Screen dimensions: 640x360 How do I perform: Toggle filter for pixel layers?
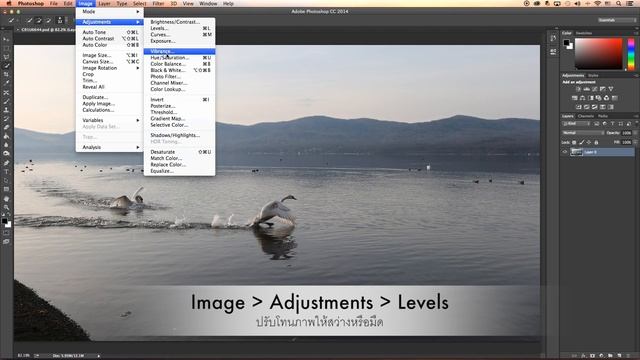click(597, 124)
